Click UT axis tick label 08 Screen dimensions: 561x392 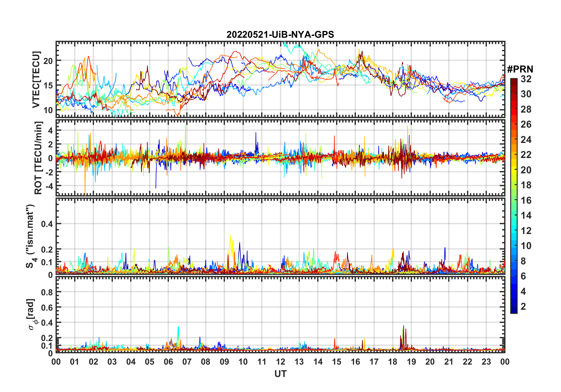coord(206,362)
